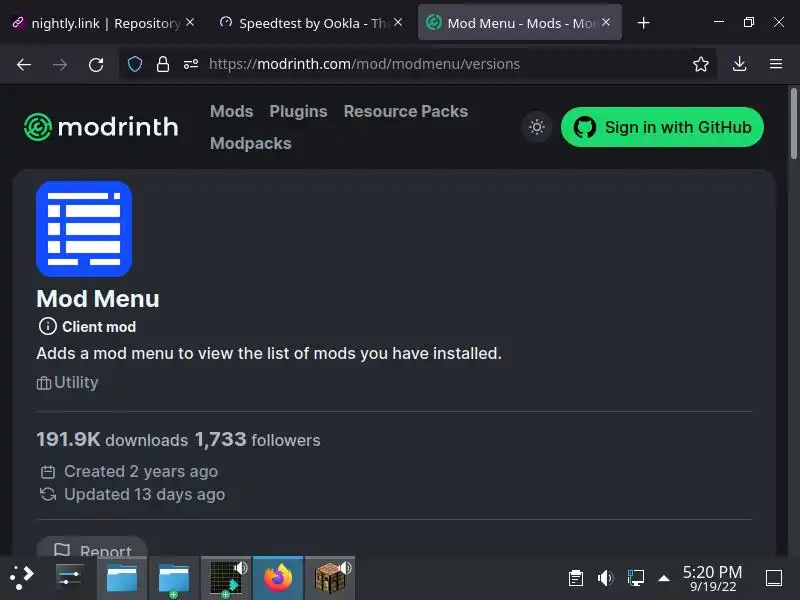The width and height of the screenshot is (800, 600).
Task: Click the page vertical scrollbar
Action: click(793, 123)
